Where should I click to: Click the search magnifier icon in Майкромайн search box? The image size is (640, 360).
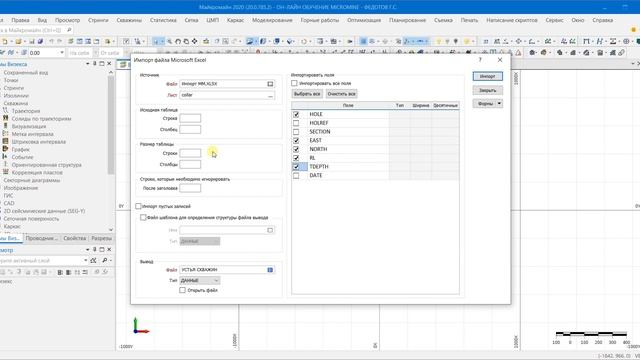(69, 30)
